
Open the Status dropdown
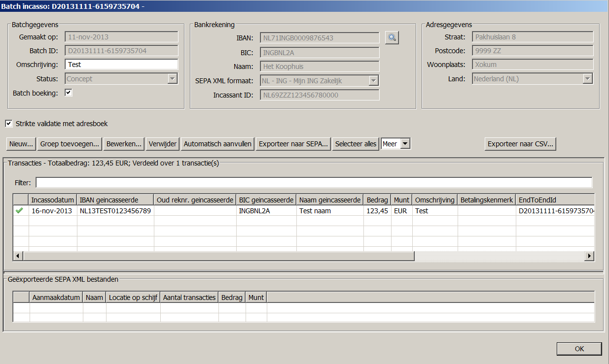[x=172, y=79]
